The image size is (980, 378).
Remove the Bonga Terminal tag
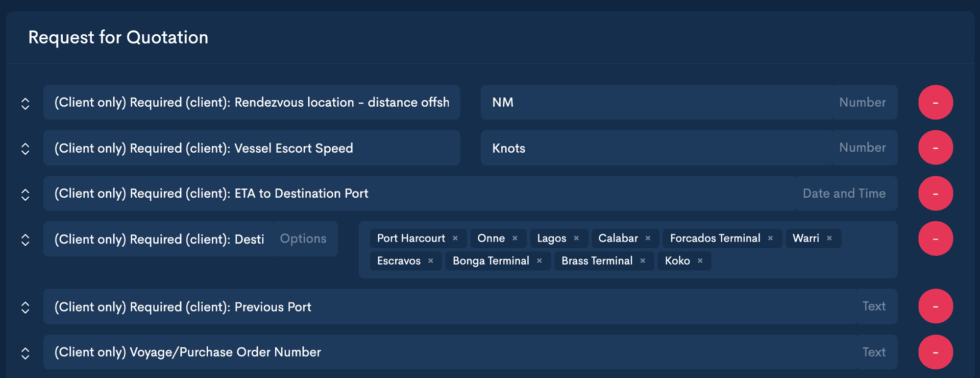pyautogui.click(x=539, y=261)
